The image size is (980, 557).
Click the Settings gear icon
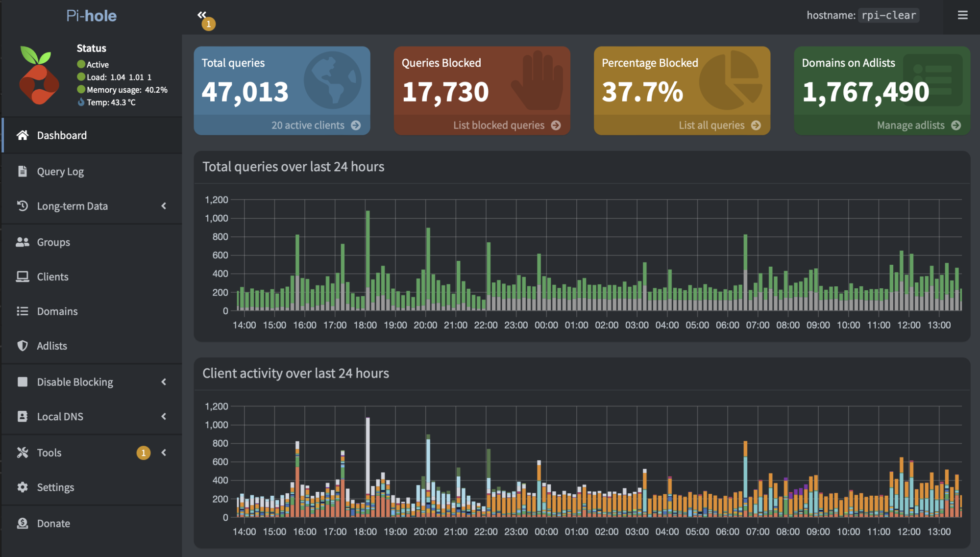[23, 487]
